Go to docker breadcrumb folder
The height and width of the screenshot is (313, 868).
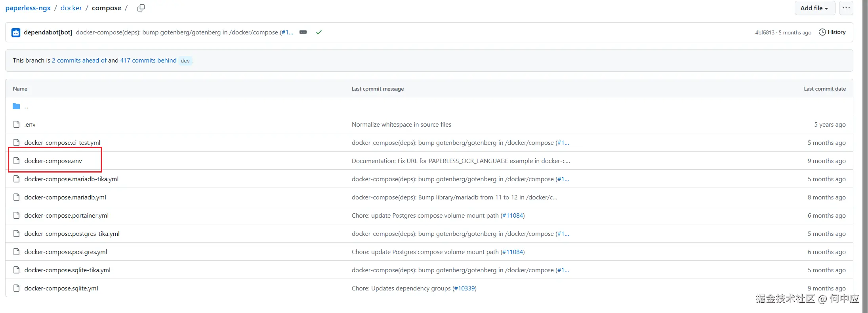[71, 8]
